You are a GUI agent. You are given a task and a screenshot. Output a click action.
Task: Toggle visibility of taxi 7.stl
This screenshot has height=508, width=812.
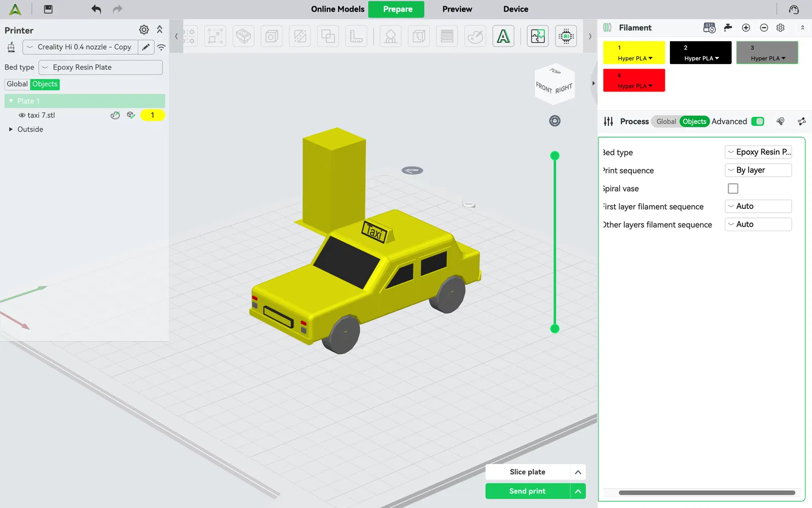(22, 115)
